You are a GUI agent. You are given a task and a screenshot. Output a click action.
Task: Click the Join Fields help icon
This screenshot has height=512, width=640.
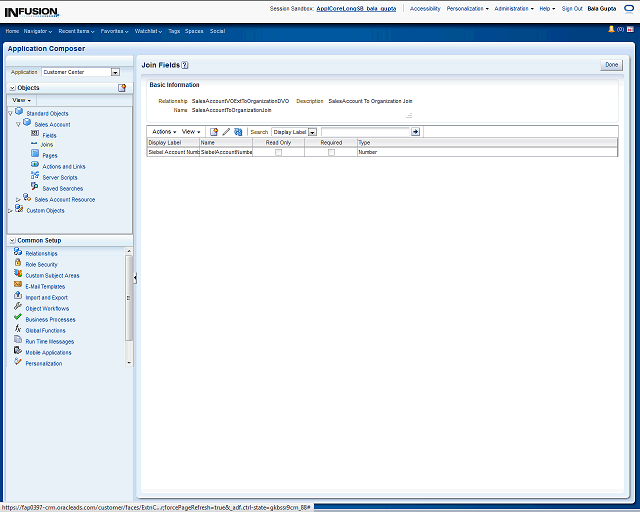pyautogui.click(x=185, y=65)
